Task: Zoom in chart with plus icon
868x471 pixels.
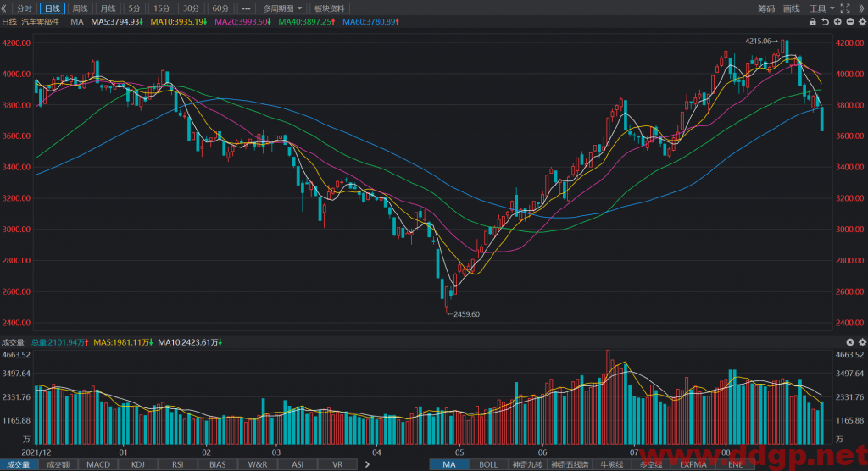Action: [x=837, y=21]
